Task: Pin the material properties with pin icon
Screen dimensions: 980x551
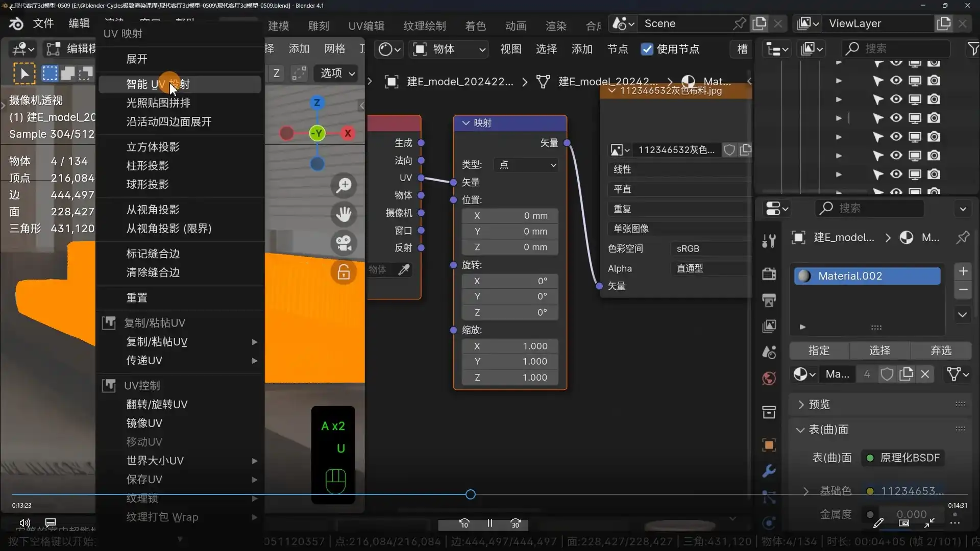Action: pyautogui.click(x=963, y=237)
